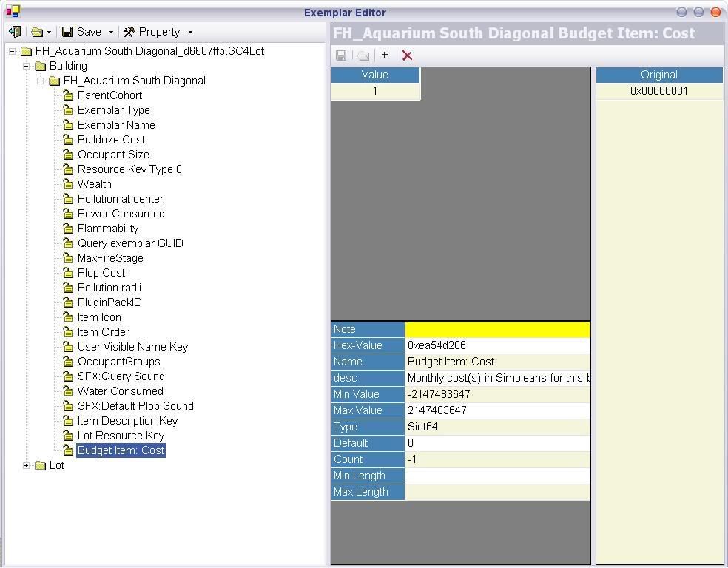Click the Property tools button
This screenshot has width=728, height=568.
(x=152, y=32)
